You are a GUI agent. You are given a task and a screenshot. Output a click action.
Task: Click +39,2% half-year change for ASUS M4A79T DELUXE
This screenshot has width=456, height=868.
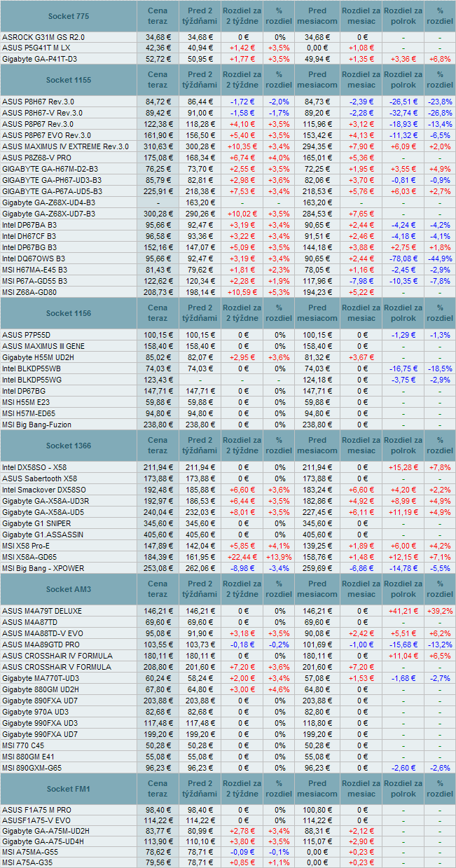pos(440,611)
